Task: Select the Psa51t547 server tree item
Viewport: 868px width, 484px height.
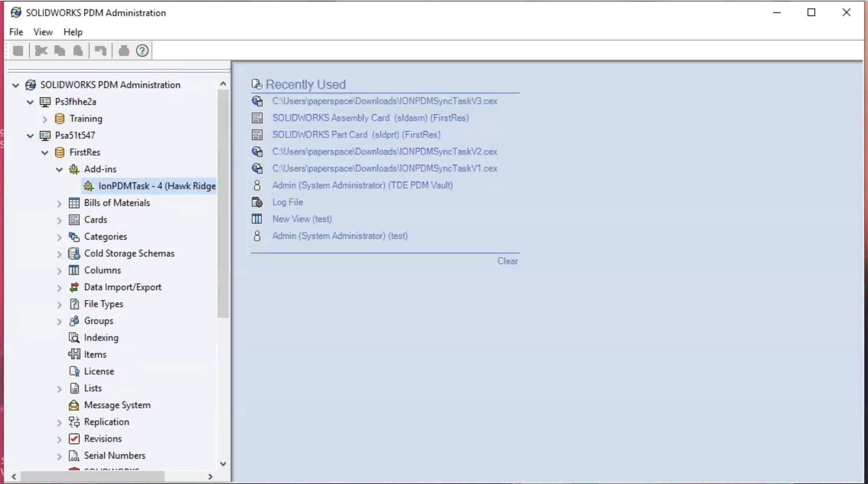Action: tap(75, 136)
